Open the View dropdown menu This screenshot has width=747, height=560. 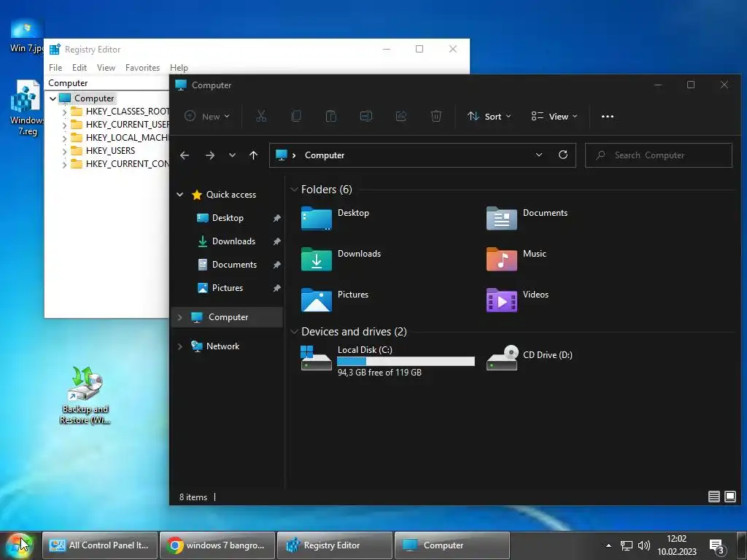pyautogui.click(x=554, y=116)
